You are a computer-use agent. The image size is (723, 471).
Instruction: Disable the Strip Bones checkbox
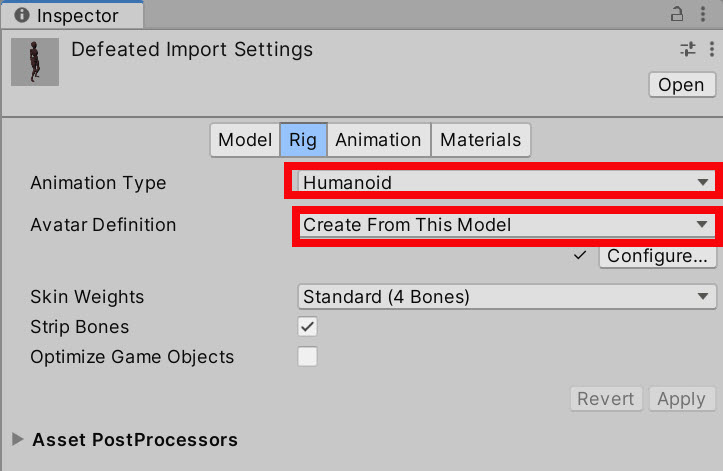point(308,327)
